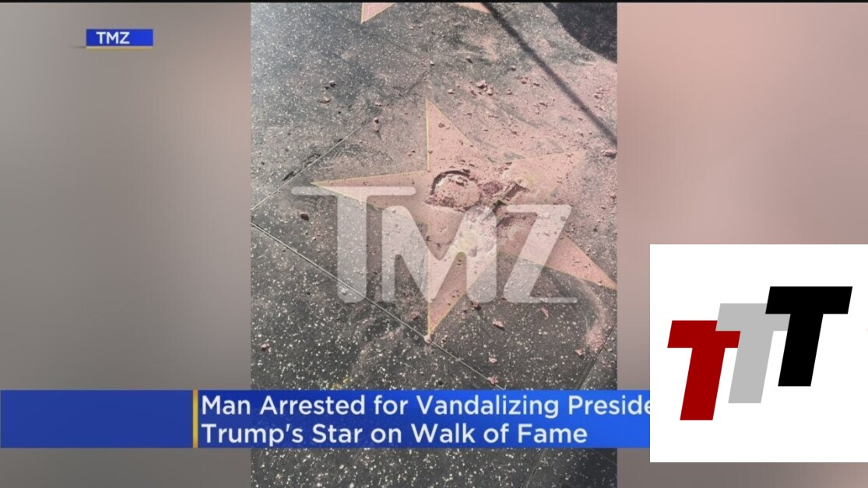This screenshot has width=868, height=488.
Task: Click the blurred gray left background panel
Action: pyautogui.click(x=125, y=210)
